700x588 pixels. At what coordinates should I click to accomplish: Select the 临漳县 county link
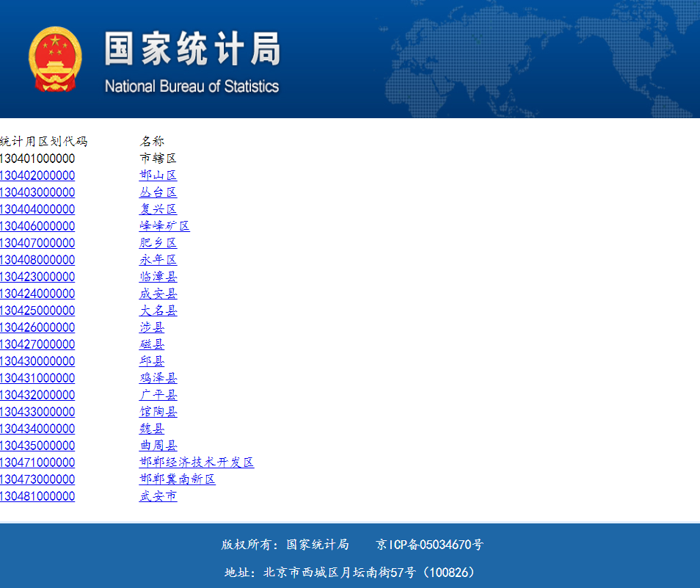[158, 277]
